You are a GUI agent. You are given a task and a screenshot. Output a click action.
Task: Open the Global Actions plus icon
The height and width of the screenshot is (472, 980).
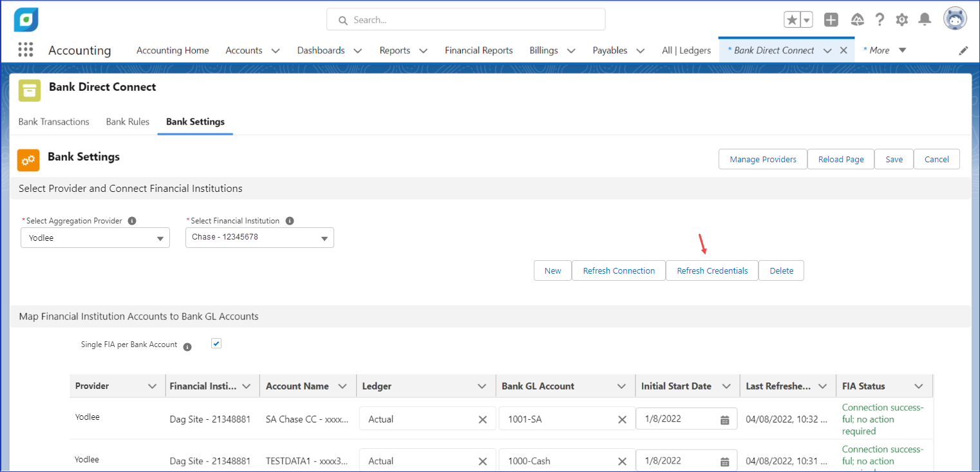click(831, 20)
